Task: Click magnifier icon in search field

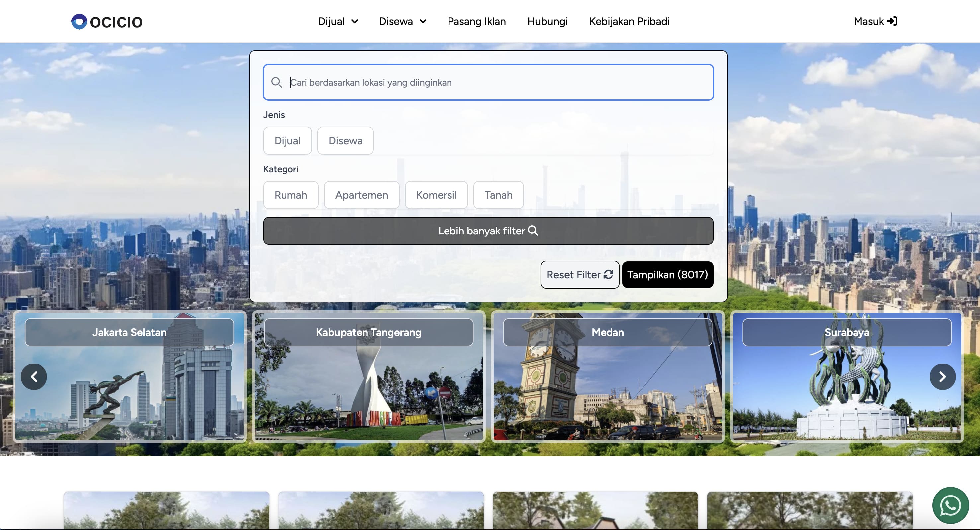Action: click(x=276, y=82)
